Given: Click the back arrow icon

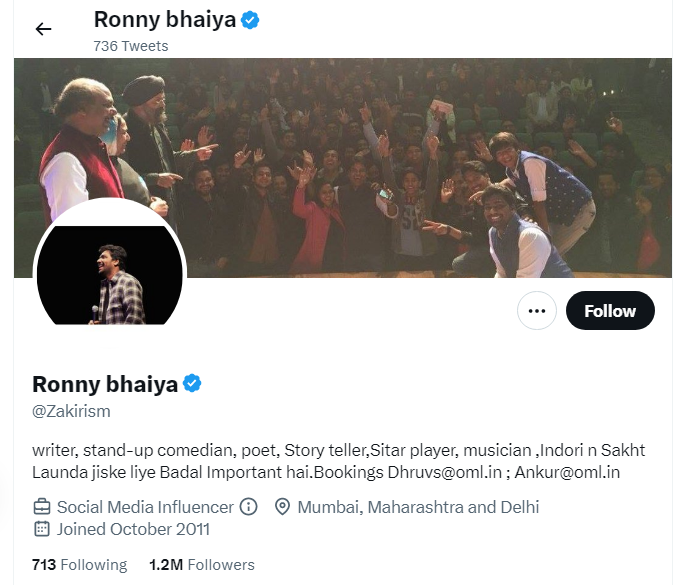Looking at the screenshot, I should pos(43,29).
